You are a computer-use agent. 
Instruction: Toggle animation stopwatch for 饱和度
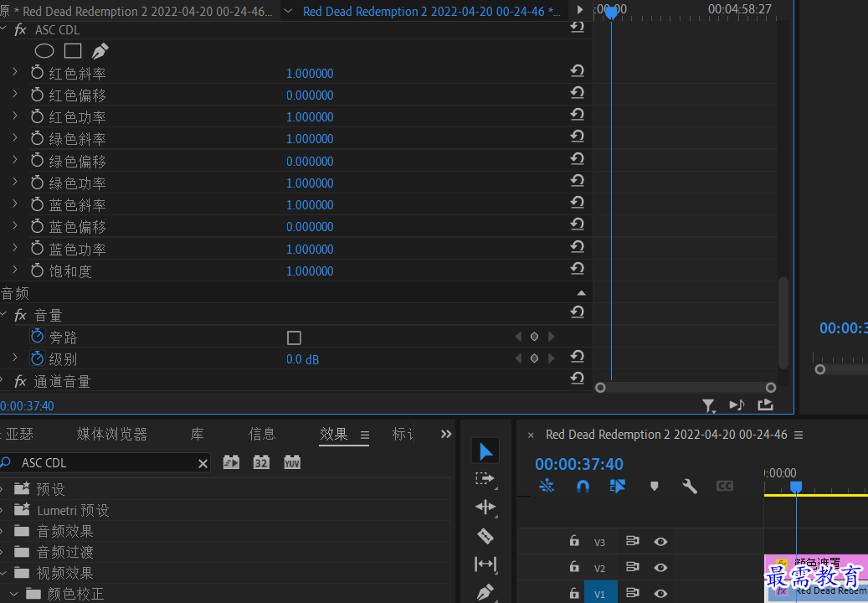tap(37, 271)
